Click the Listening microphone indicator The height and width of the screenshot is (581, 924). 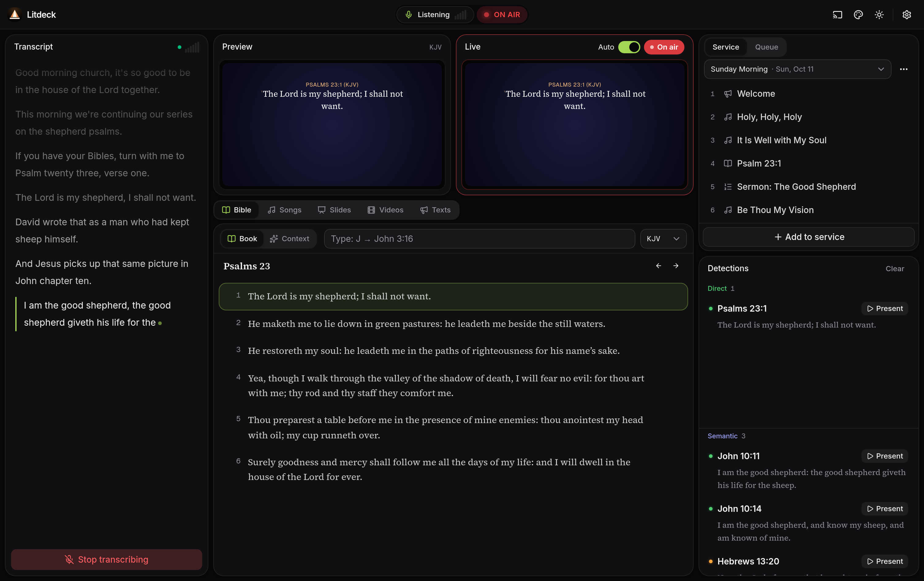(435, 15)
